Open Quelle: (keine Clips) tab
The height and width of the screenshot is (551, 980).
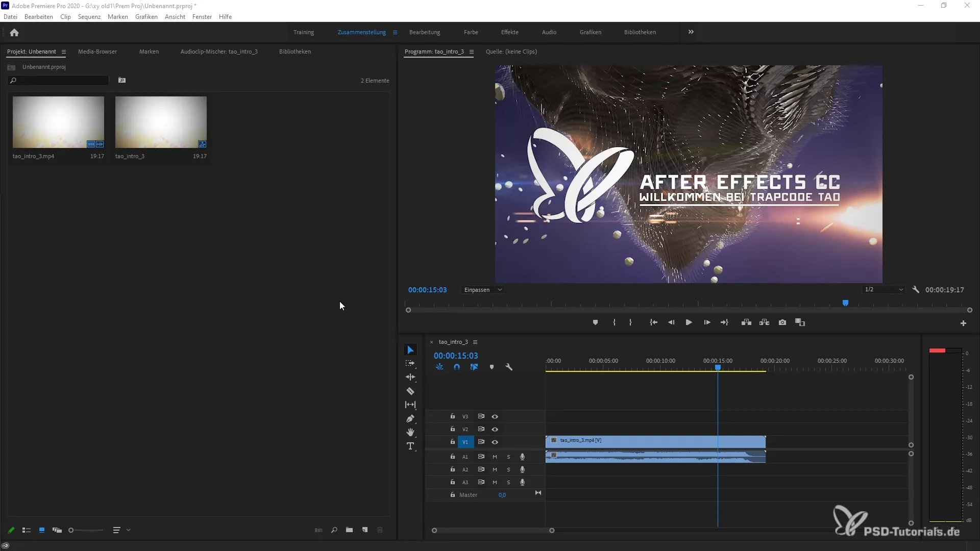click(x=511, y=52)
